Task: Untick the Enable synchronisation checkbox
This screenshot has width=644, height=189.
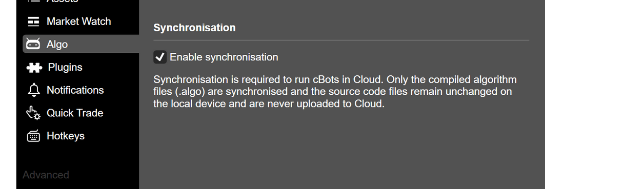Action: pos(160,57)
